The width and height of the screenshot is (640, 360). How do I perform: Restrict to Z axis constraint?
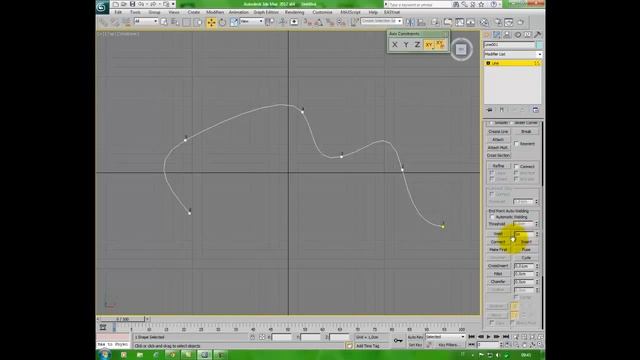417,45
